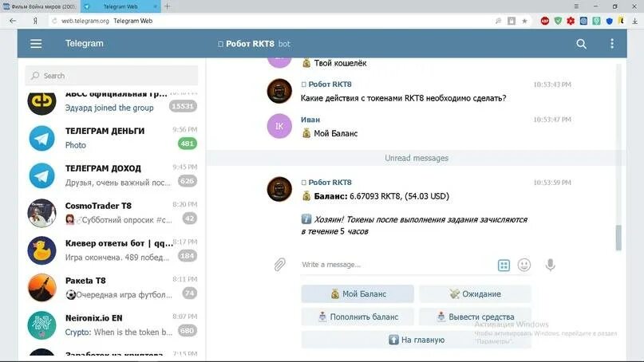Click the chat scrollbar thumb

(618, 238)
